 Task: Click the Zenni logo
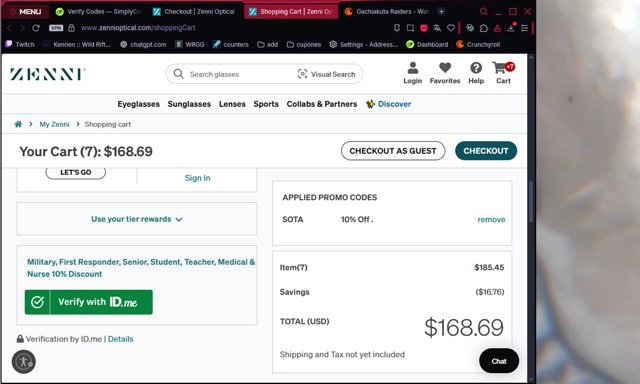click(x=48, y=74)
